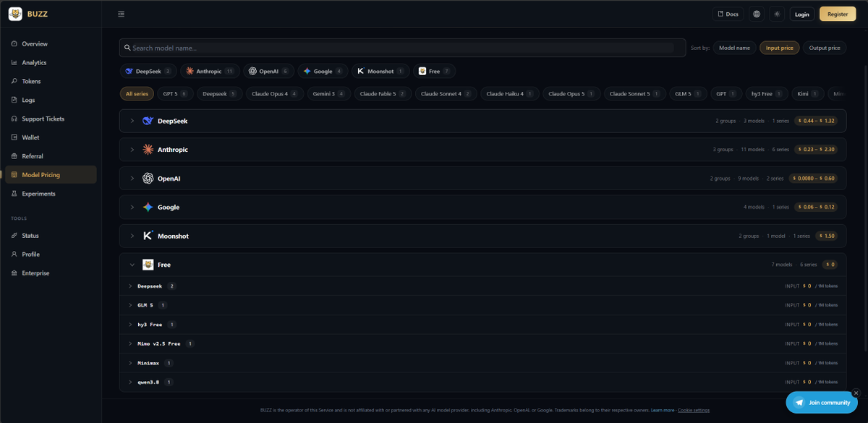Expand the Deepseek series under Free
The width and height of the screenshot is (868, 423).
pyautogui.click(x=482, y=286)
